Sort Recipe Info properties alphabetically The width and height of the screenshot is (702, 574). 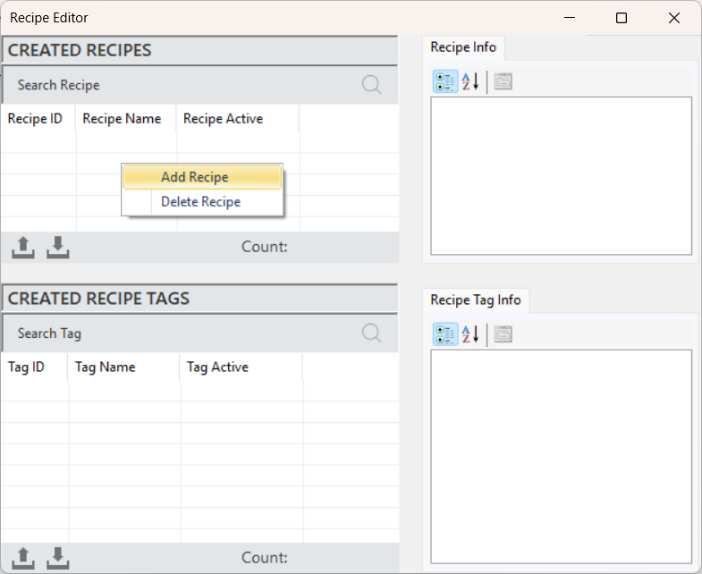471,81
